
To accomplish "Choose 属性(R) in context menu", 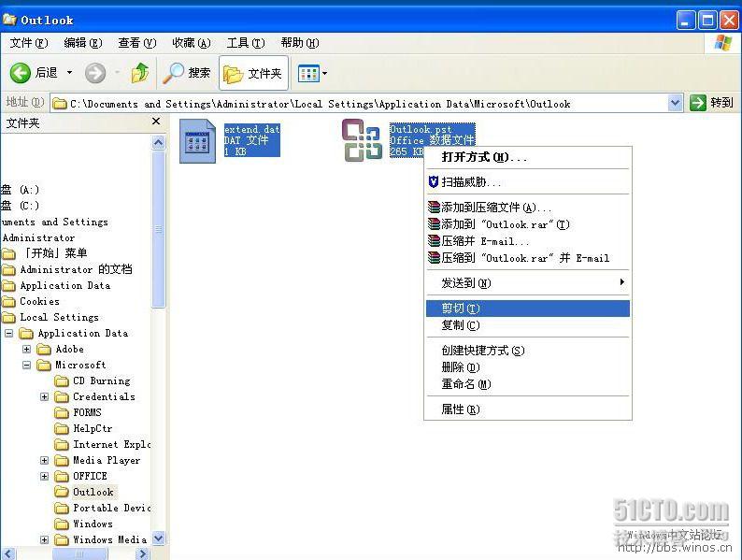I will (x=528, y=409).
